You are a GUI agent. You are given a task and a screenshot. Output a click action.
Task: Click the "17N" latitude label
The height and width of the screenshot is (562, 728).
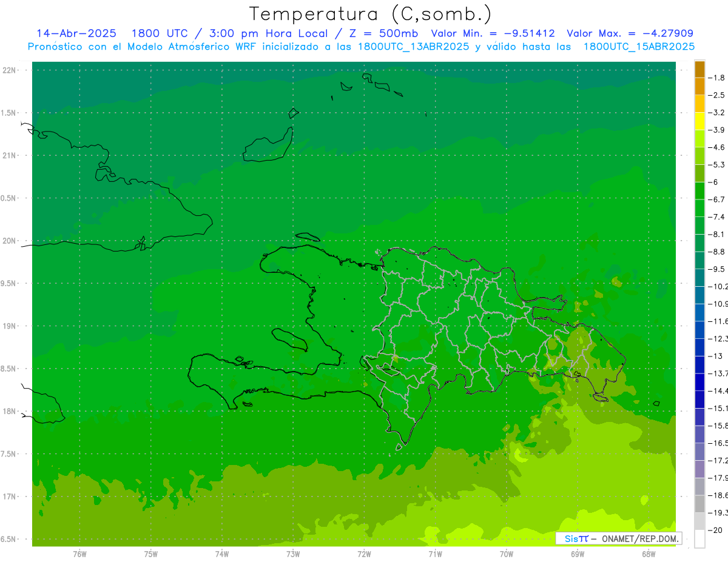coord(9,497)
